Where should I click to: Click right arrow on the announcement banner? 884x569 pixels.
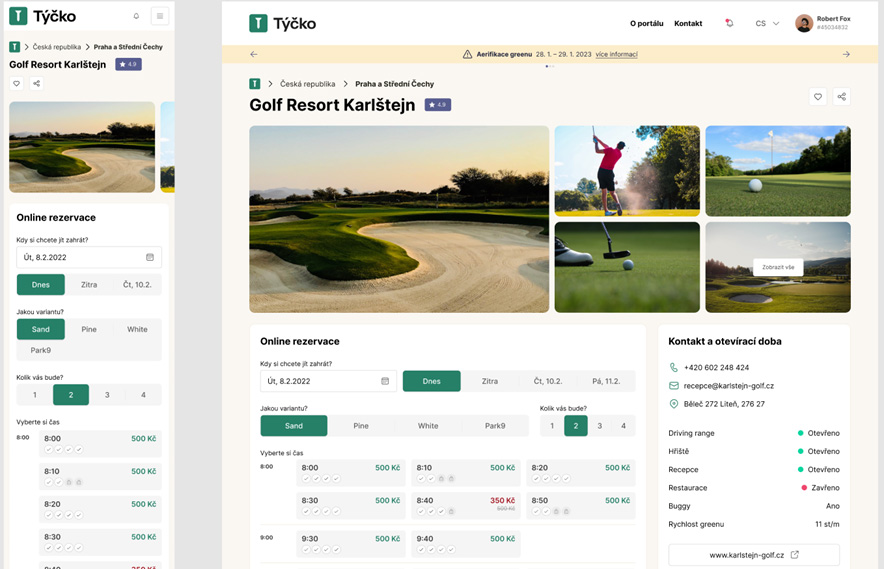[x=846, y=54]
